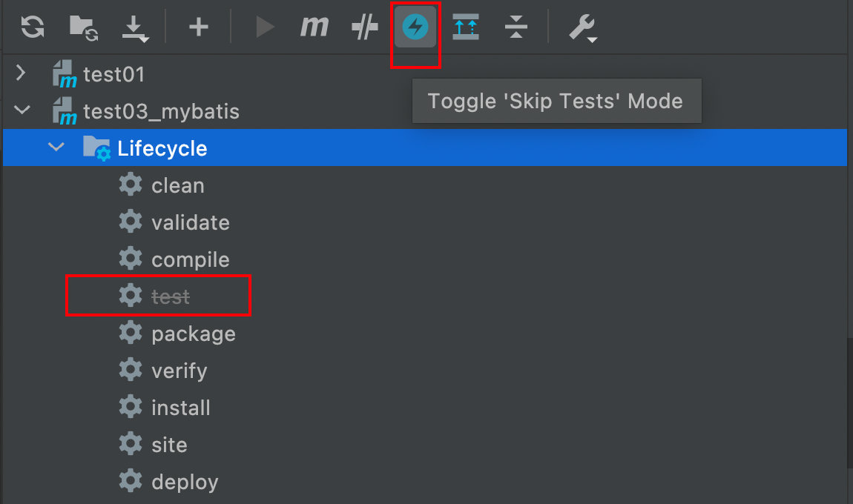Screen dimensions: 853x504
Task: Select the Lifecycle folder row
Action: coord(425,147)
